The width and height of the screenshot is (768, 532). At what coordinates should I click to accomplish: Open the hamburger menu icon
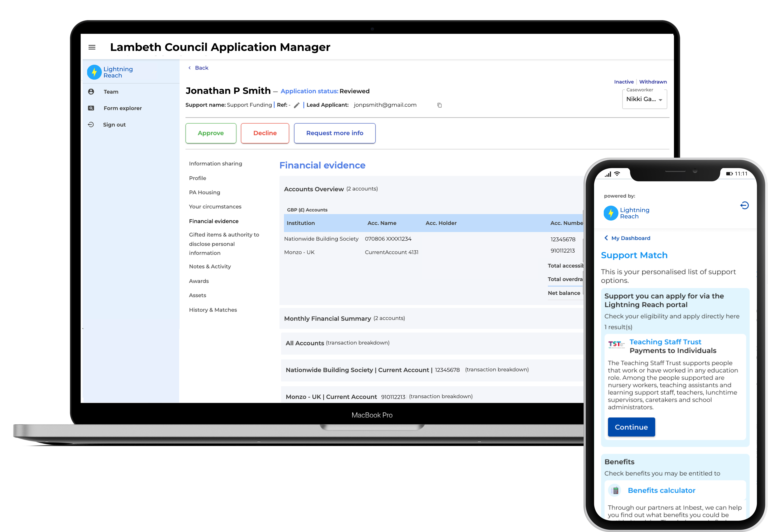pos(92,47)
